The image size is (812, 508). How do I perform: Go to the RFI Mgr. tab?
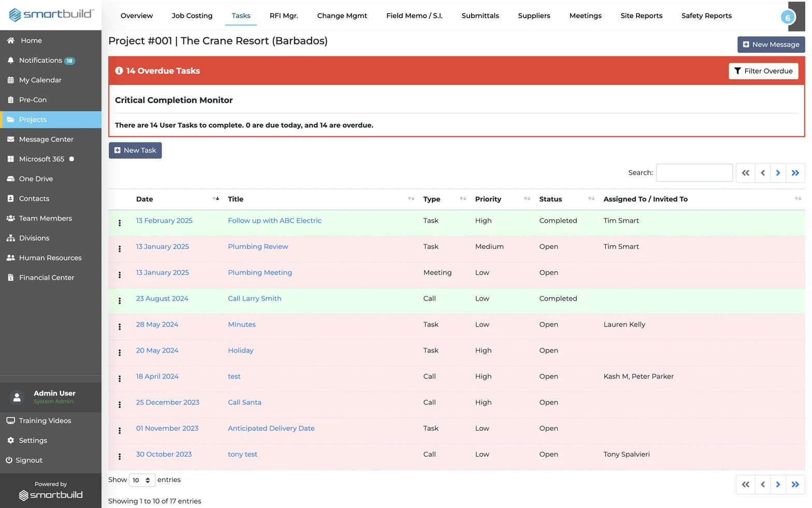pos(284,16)
